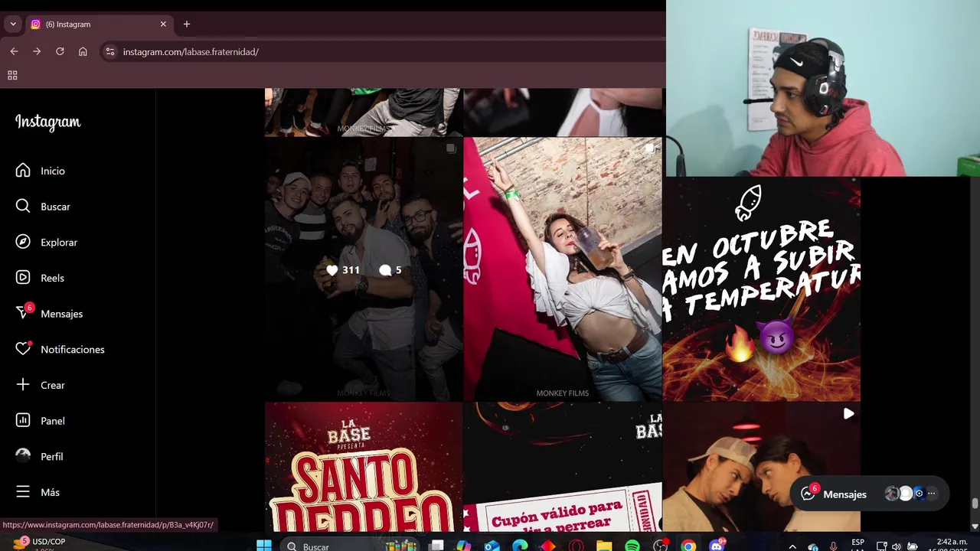Open the USD/COP widget on the taskbar

tap(38, 543)
